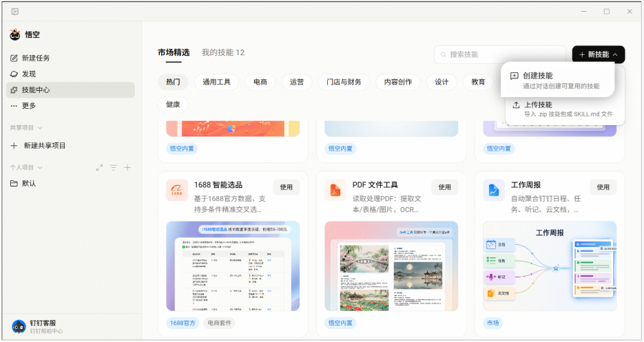Click the 上传技能 upload icon
Viewport: 644px width, 342px height.
pos(517,105)
